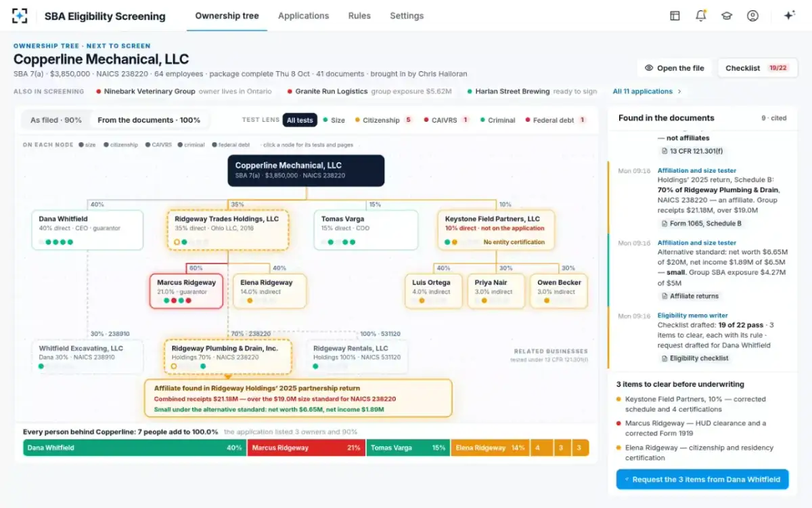This screenshot has height=508, width=812.
Task: Expand the All 11 applications chevron
Action: pyautogui.click(x=679, y=91)
